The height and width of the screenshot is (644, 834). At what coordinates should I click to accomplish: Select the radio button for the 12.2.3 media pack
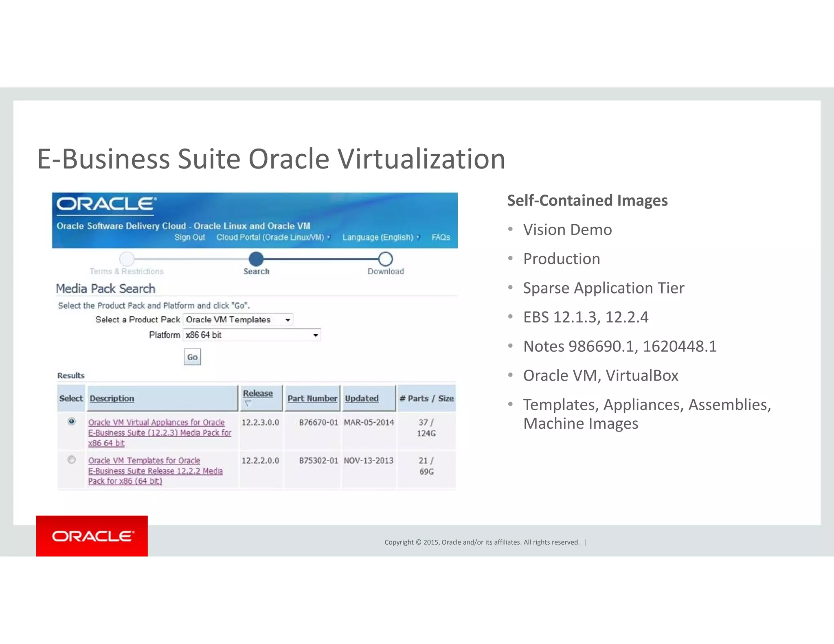(72, 421)
